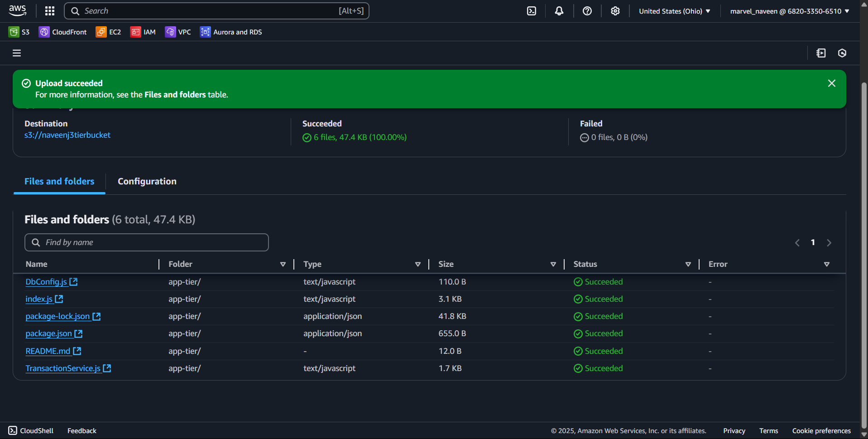Go to the next page arrow

[x=829, y=243]
